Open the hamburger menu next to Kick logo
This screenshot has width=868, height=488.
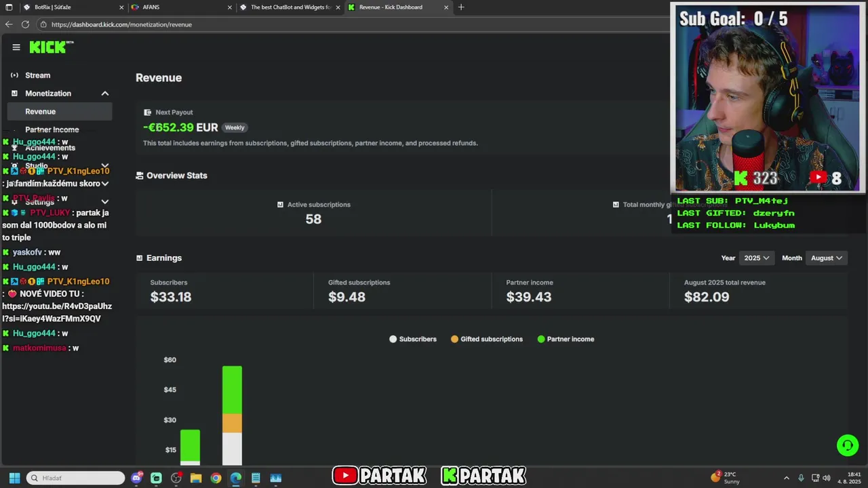coord(16,47)
